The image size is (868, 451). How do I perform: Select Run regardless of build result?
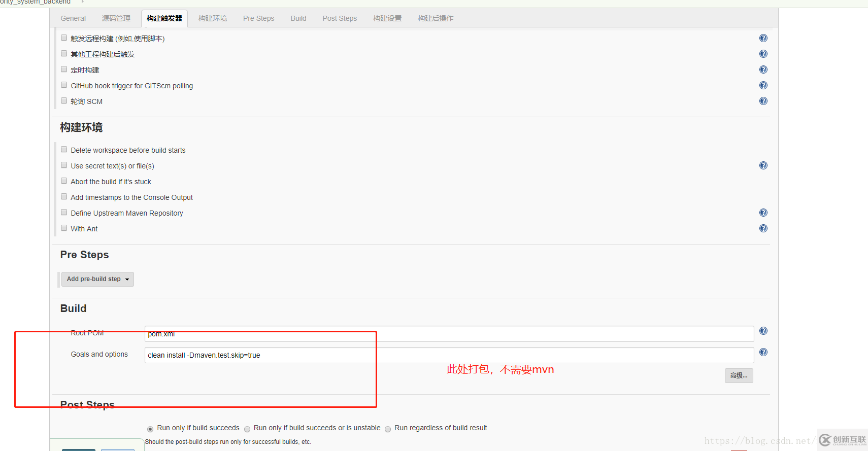tap(388, 429)
